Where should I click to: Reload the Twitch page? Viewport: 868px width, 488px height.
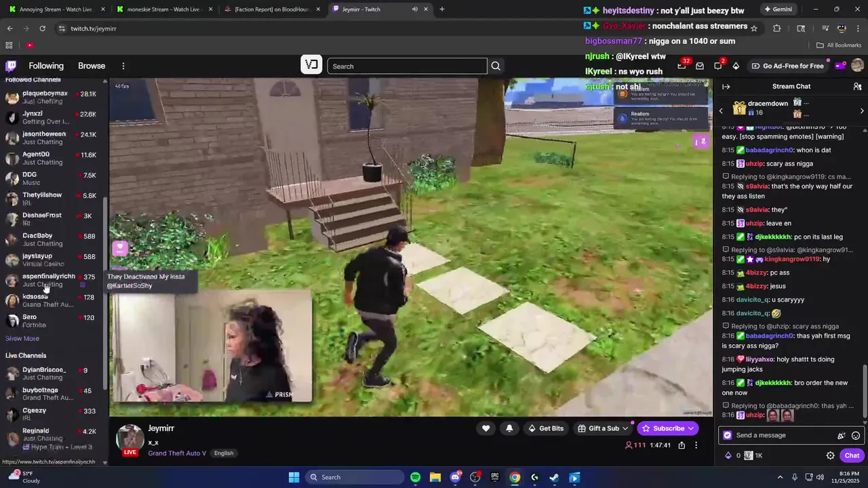42,28
